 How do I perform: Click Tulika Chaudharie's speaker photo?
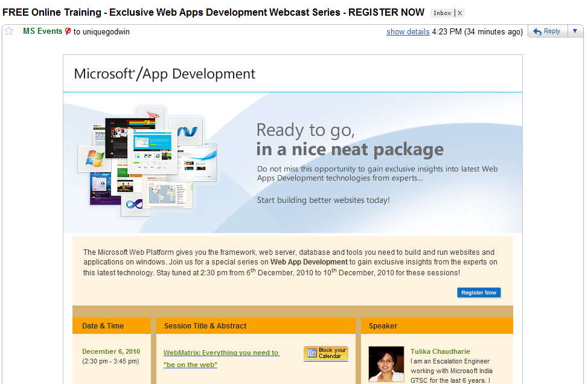(386, 363)
